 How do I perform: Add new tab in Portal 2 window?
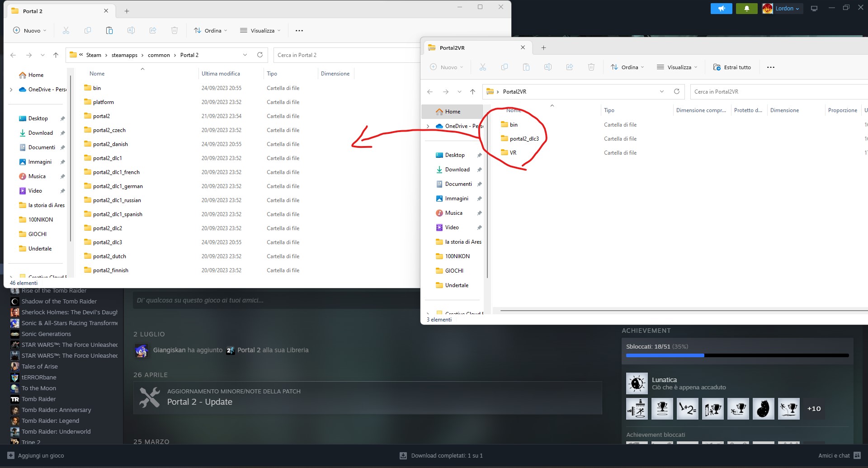click(127, 11)
